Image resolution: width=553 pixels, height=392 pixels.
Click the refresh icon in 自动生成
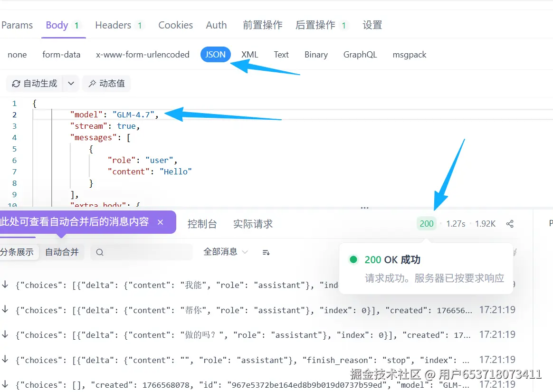[x=16, y=84]
